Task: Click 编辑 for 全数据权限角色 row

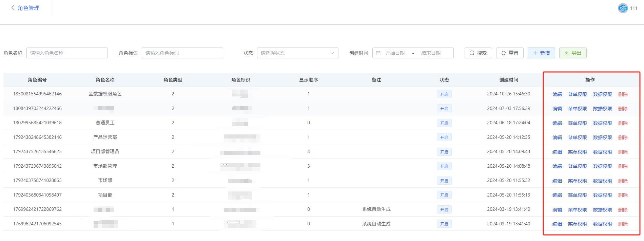Action: (557, 94)
